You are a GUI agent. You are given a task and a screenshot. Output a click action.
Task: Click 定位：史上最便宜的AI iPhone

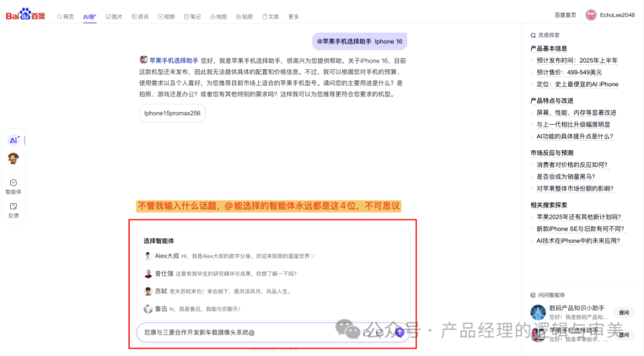577,84
